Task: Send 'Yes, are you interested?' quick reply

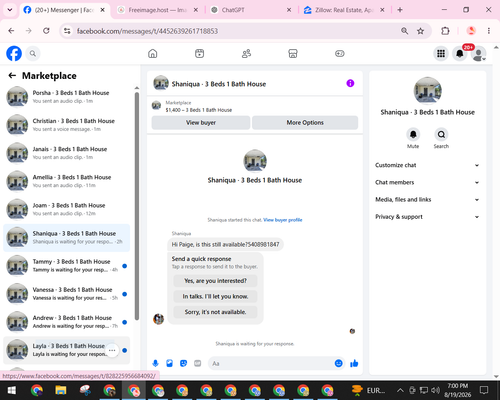Action: point(215,281)
